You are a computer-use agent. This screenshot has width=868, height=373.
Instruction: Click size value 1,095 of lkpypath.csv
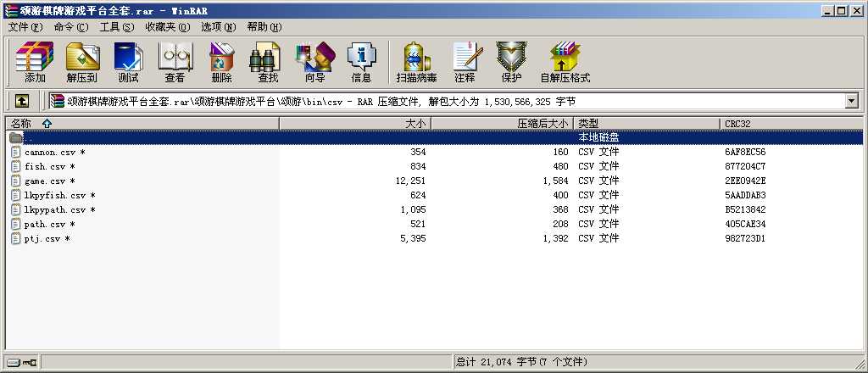(413, 209)
